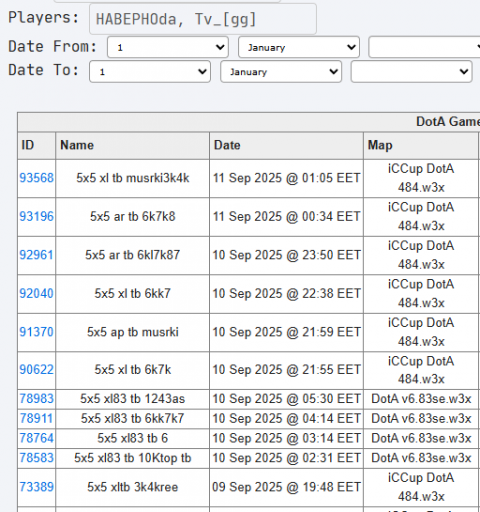The height and width of the screenshot is (512, 480).
Task: Click DotA v6.83se.w3x in row 78764
Action: 421,438
